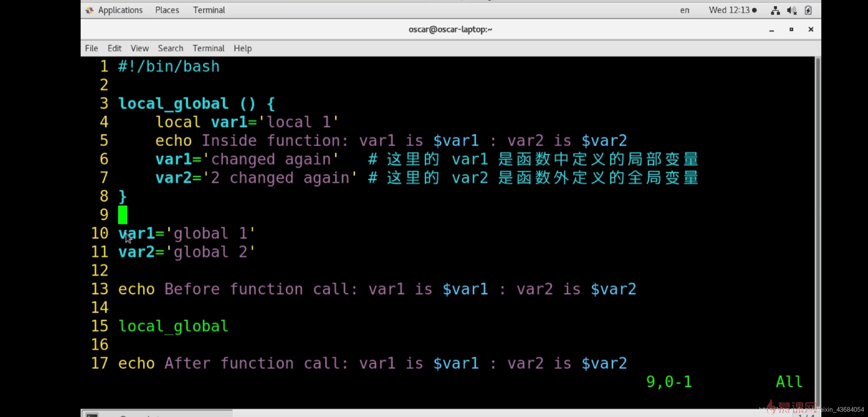The height and width of the screenshot is (417, 868).
Task: Click the word After on line 17
Action: click(187, 363)
